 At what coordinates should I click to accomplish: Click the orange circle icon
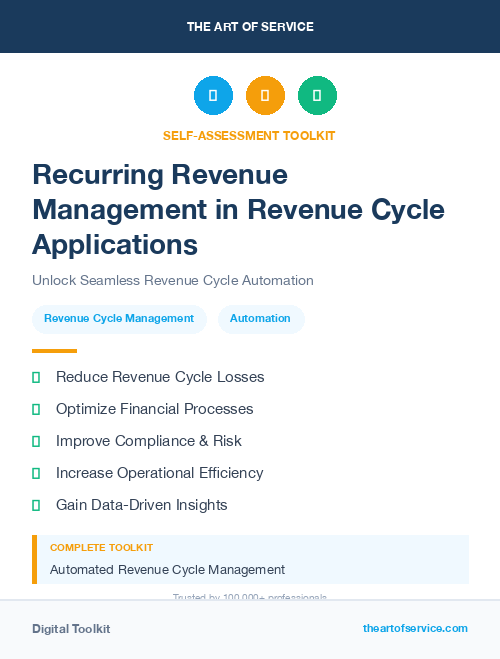coord(265,95)
